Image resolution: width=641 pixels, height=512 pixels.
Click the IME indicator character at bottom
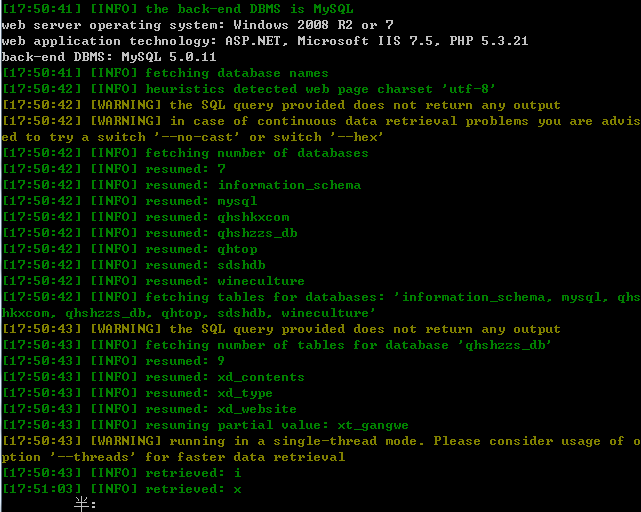click(x=82, y=504)
